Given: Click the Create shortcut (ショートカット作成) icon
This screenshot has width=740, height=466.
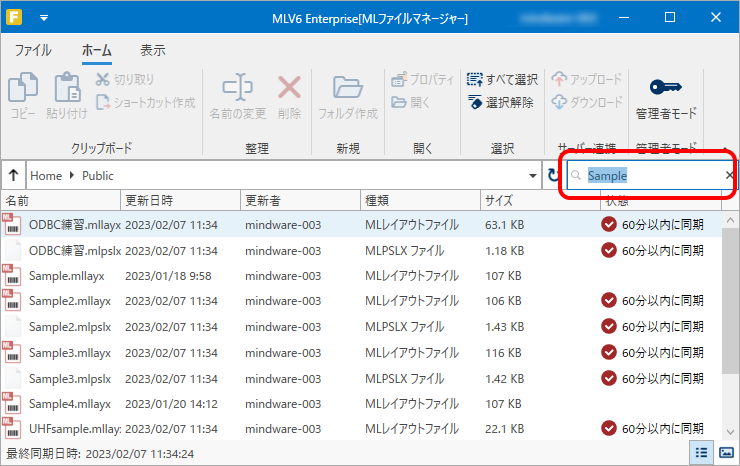Looking at the screenshot, I should [x=103, y=102].
